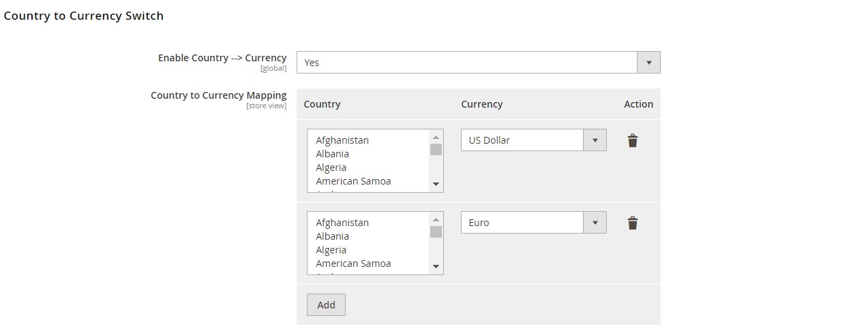The image size is (868, 333).
Task: Delete the US Dollar mapping row
Action: [x=633, y=141]
